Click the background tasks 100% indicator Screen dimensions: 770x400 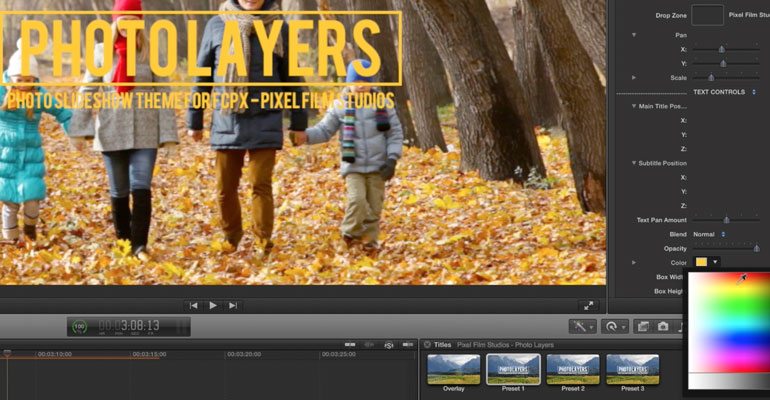[x=80, y=326]
